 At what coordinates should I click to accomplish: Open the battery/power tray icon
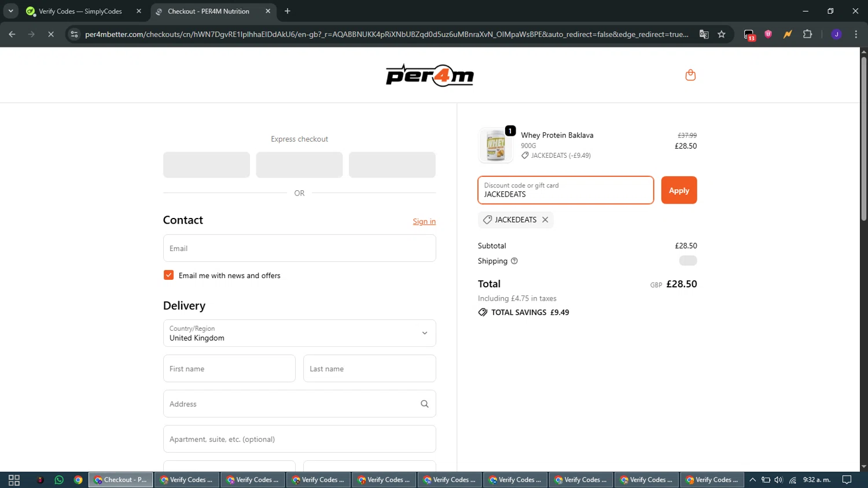pyautogui.click(x=766, y=480)
